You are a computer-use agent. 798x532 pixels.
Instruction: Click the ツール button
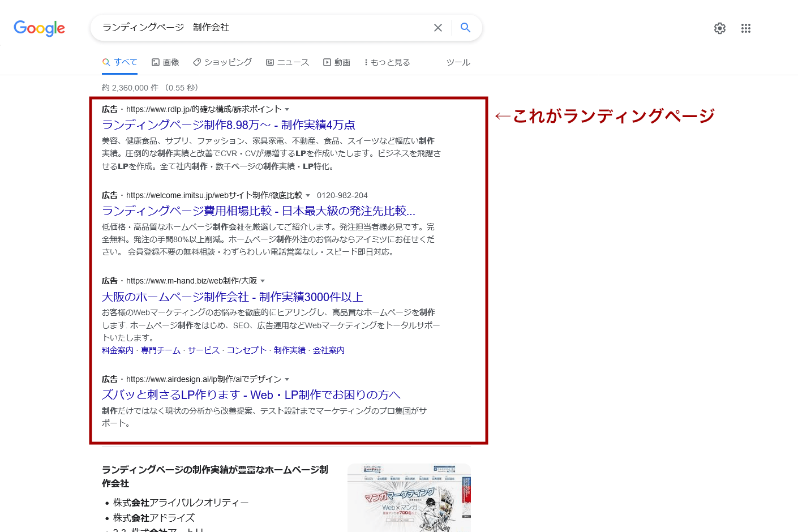(458, 62)
